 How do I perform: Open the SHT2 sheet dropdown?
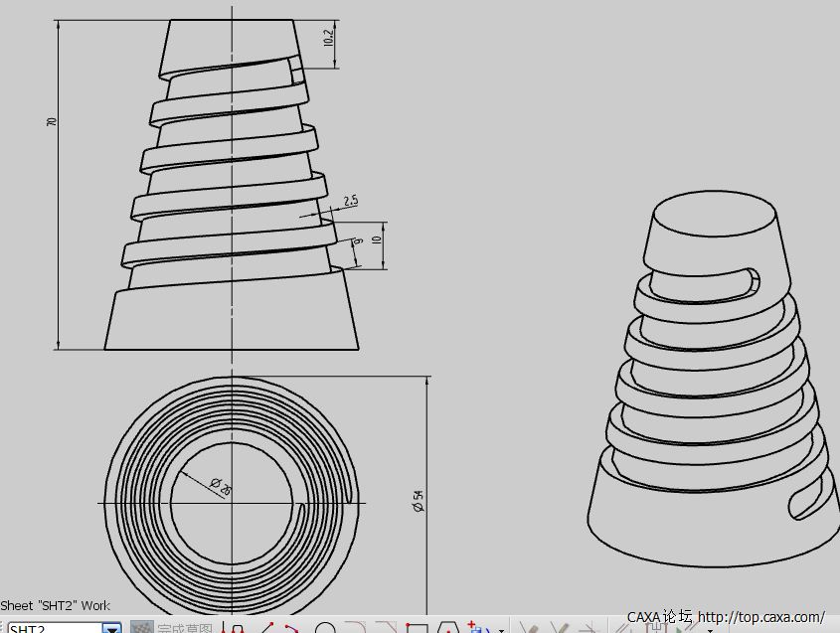(x=112, y=629)
